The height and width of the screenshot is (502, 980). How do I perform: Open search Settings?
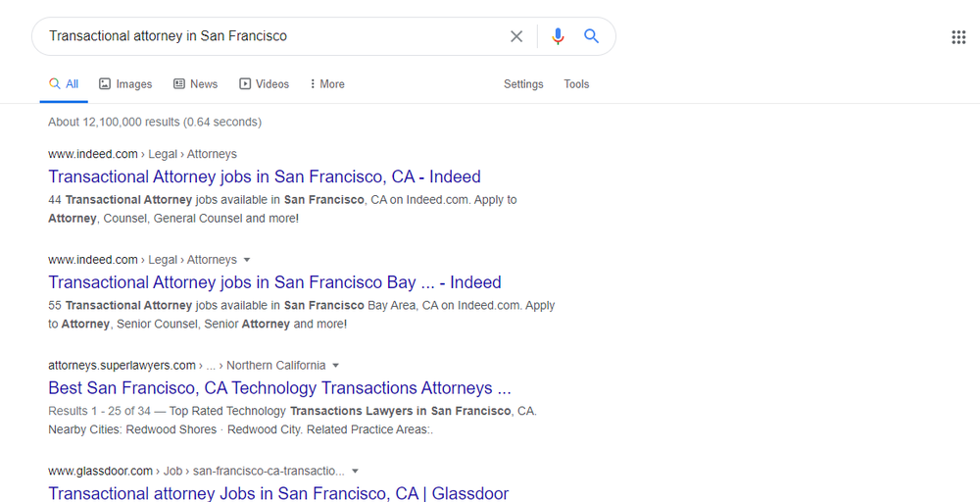click(x=523, y=83)
